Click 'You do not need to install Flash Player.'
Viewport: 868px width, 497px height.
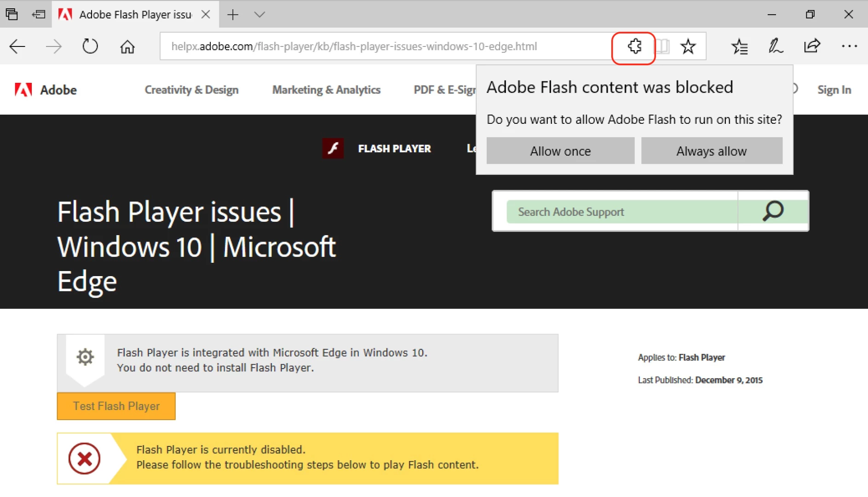click(x=215, y=368)
